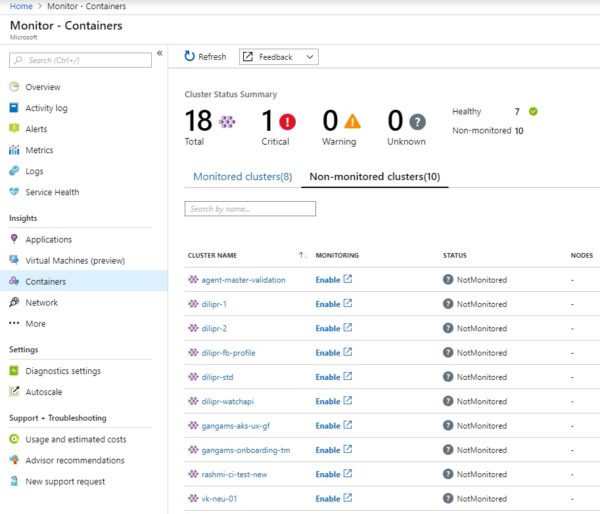The width and height of the screenshot is (600, 514).
Task: Open Overview in the sidebar
Action: pos(42,87)
